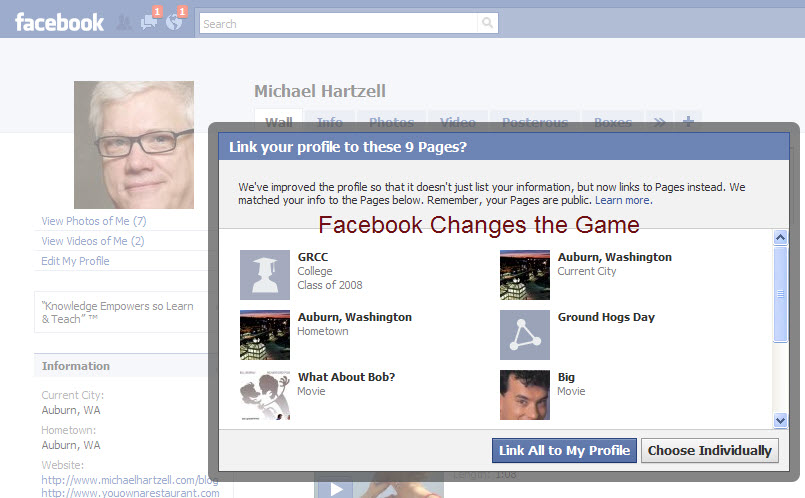Click the Hometown value Auburn, WA

(71, 445)
